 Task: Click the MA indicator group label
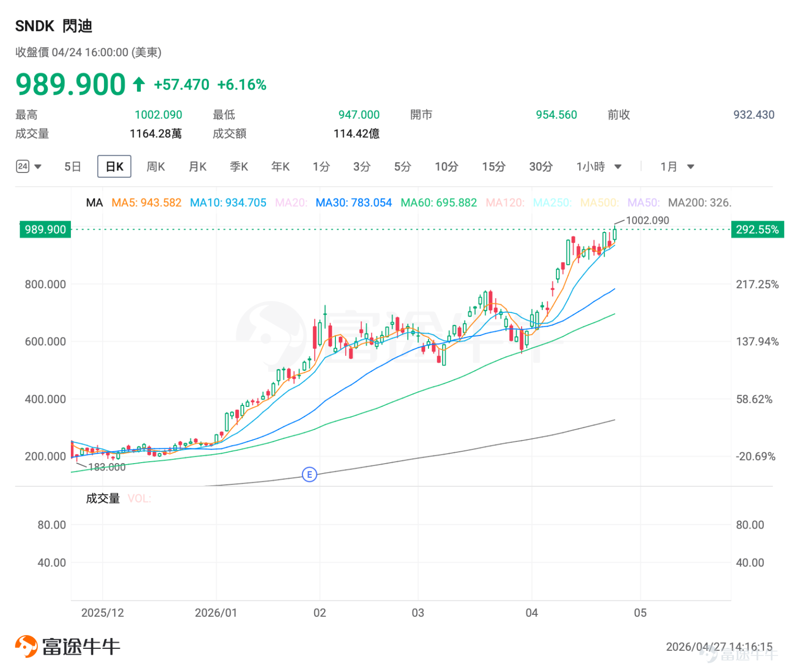click(95, 202)
